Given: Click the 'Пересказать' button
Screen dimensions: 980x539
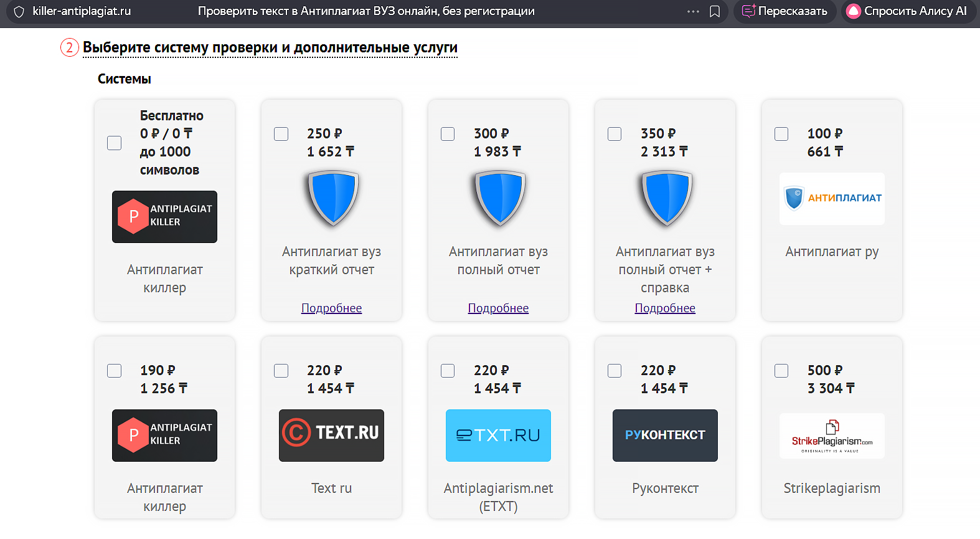Looking at the screenshot, I should tap(784, 11).
